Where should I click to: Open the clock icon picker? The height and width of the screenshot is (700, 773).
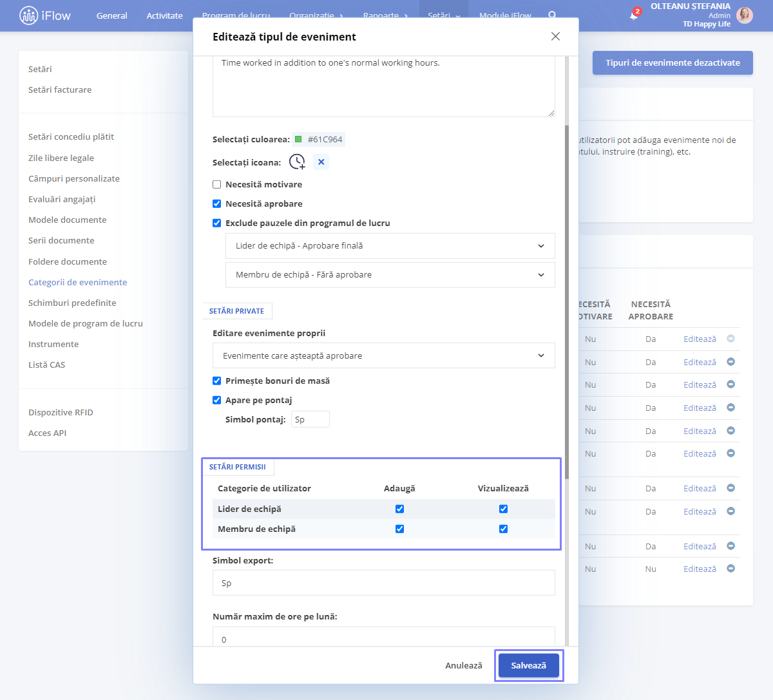(297, 162)
